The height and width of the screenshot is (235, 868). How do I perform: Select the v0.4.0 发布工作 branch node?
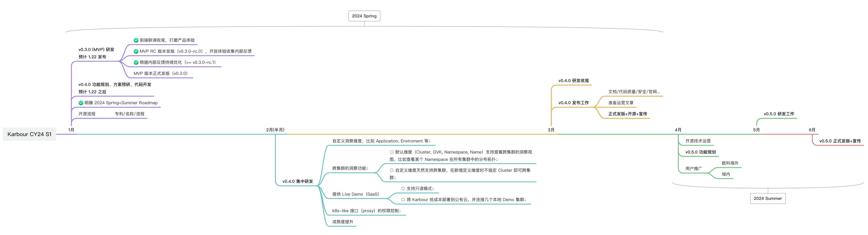(573, 103)
